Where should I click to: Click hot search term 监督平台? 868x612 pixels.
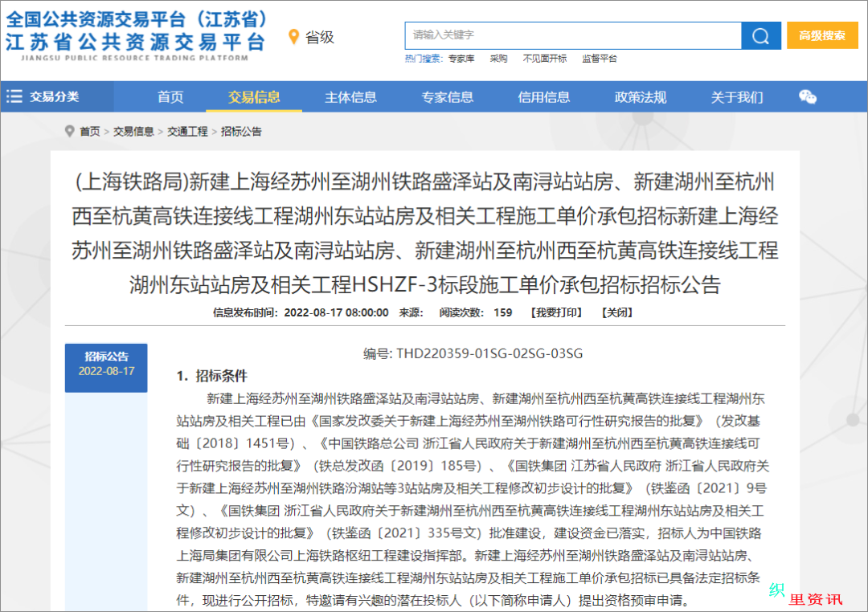[x=599, y=59]
